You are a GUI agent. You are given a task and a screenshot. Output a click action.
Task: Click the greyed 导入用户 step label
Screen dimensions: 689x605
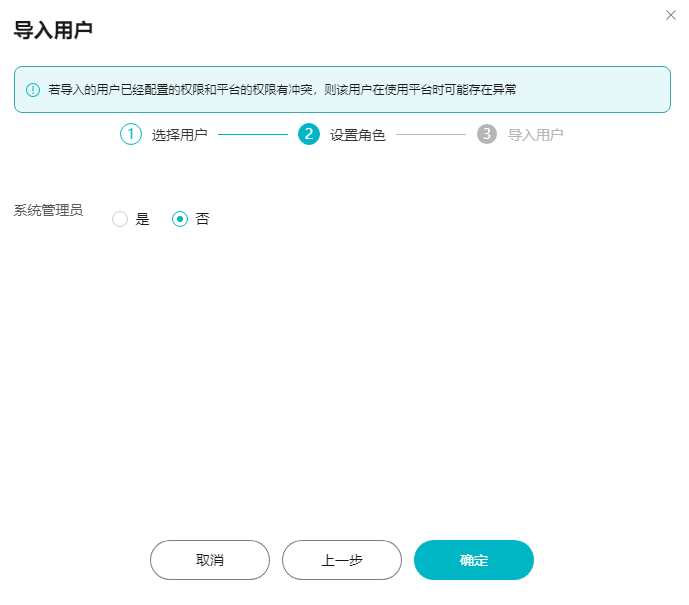536,134
